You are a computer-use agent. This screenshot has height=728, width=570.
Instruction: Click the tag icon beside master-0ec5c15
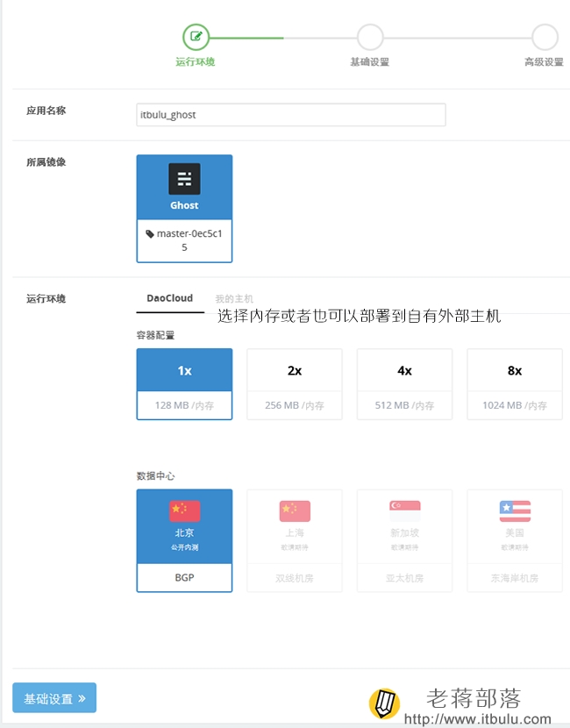(x=150, y=233)
